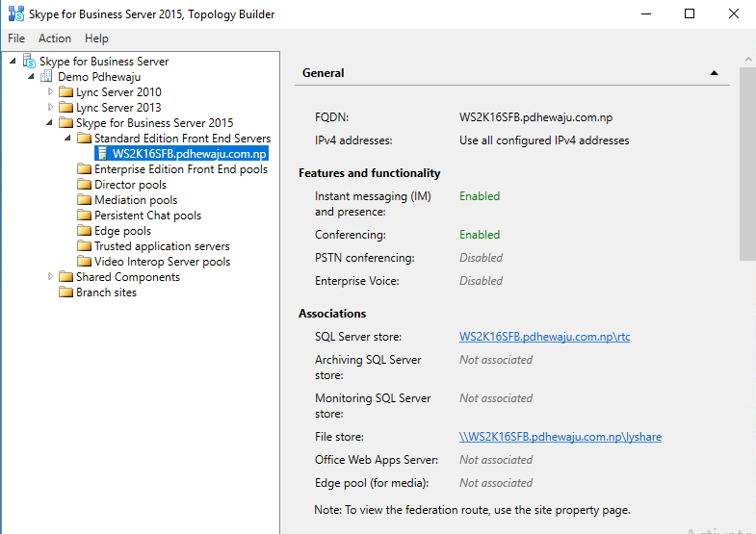Collapse the Skype for Business Server root node

coord(13,61)
